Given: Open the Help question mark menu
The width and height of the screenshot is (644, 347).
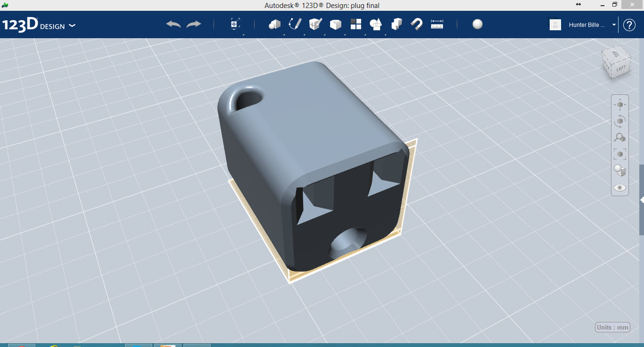Looking at the screenshot, I should point(629,25).
